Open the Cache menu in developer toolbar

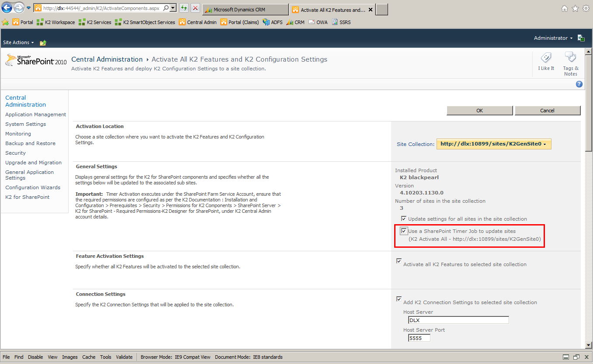pos(89,357)
